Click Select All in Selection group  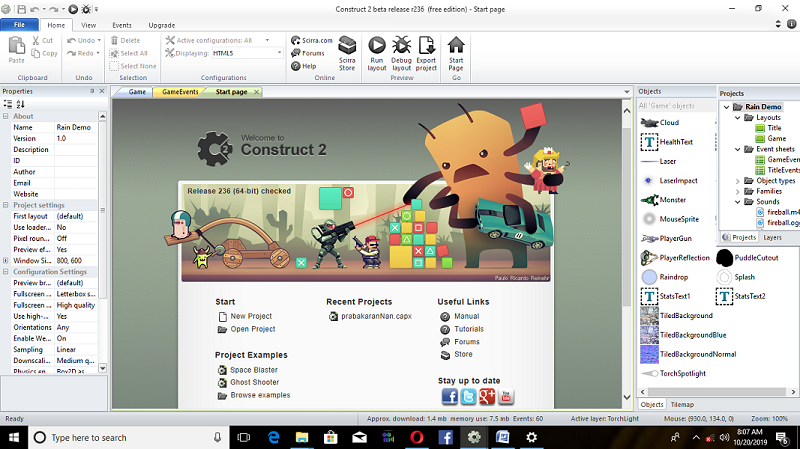pos(129,53)
